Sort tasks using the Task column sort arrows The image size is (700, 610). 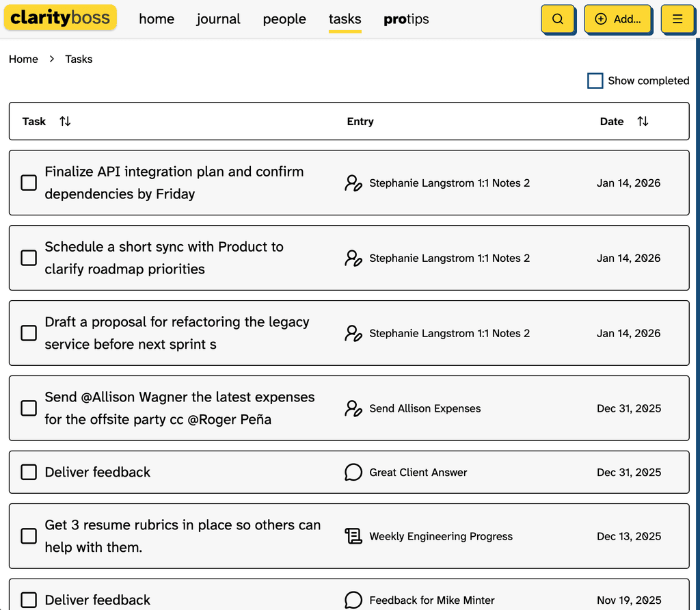64,121
